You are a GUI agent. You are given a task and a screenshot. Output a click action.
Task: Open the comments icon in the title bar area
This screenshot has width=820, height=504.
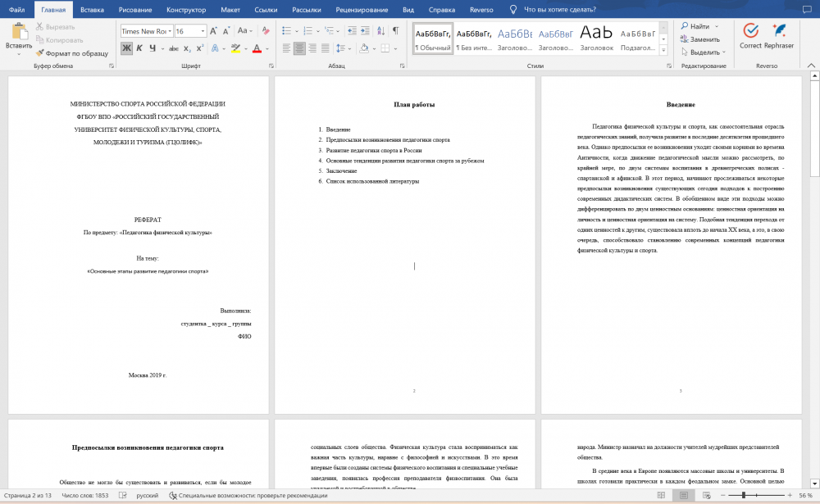pos(807,9)
